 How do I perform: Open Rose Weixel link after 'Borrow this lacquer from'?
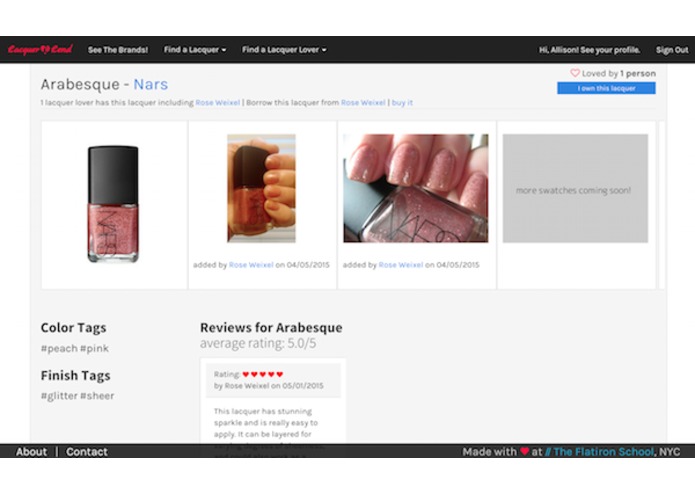click(x=363, y=102)
